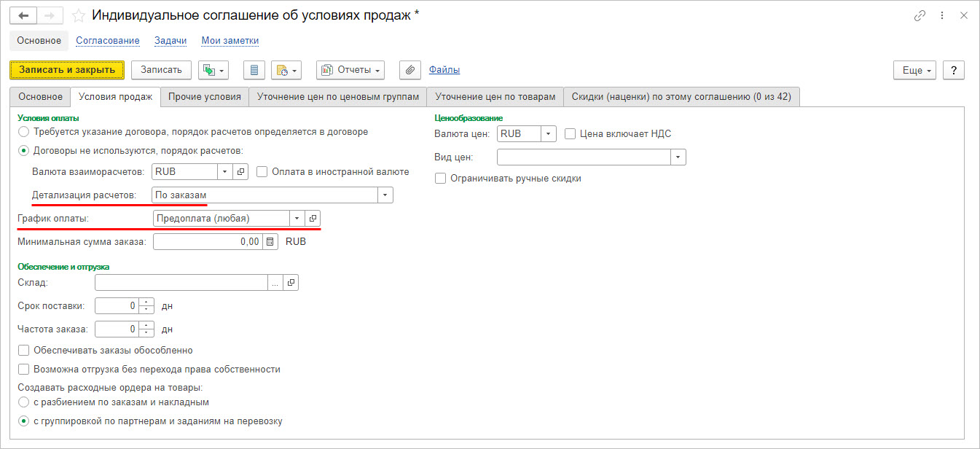Screen dimensions: 980x449
Task: Select the top Основное navigation item
Action: 39,41
